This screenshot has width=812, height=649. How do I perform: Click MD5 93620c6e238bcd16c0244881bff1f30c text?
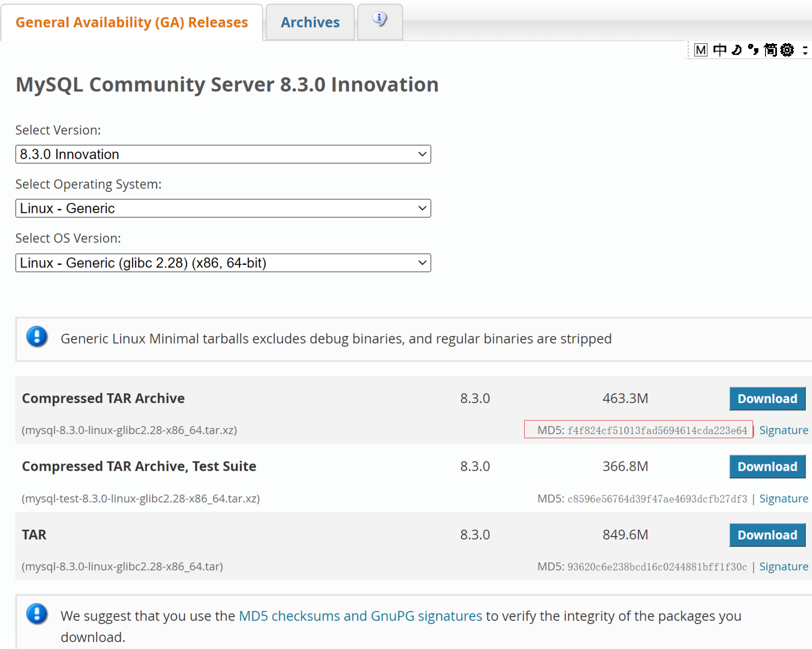(x=642, y=567)
